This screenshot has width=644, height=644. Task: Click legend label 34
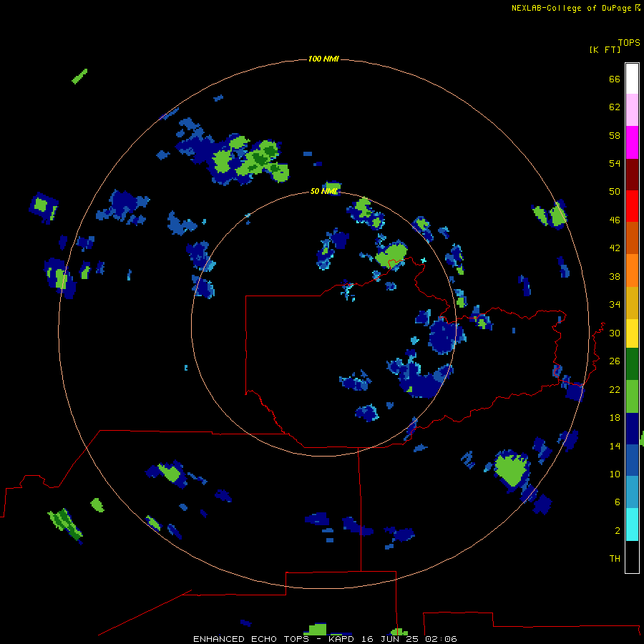pyautogui.click(x=615, y=305)
